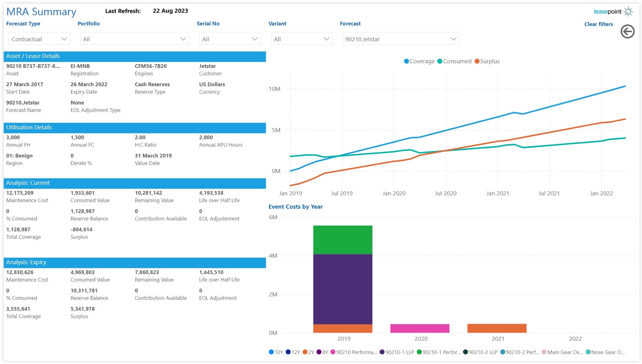Click the 10,311,781 reserve balance value
The height and width of the screenshot is (364, 642).
tap(84, 291)
